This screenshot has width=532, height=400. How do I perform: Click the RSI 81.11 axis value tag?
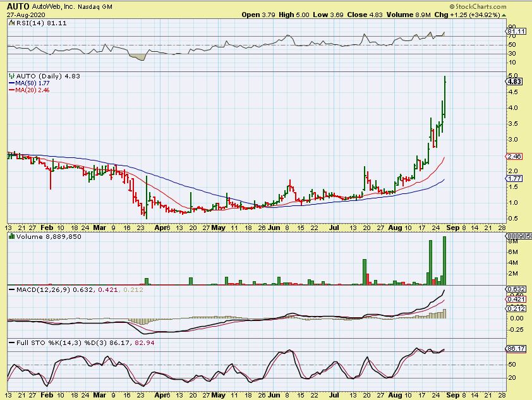[516, 31]
